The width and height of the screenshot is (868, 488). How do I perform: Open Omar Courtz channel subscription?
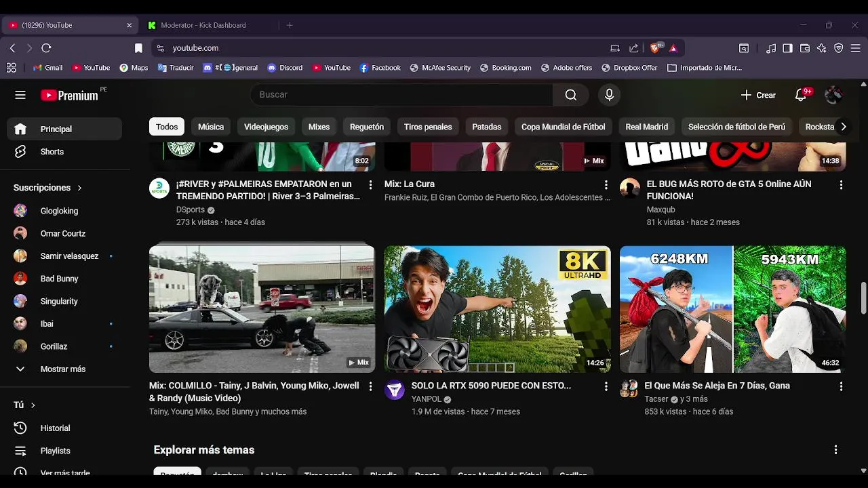(64, 233)
